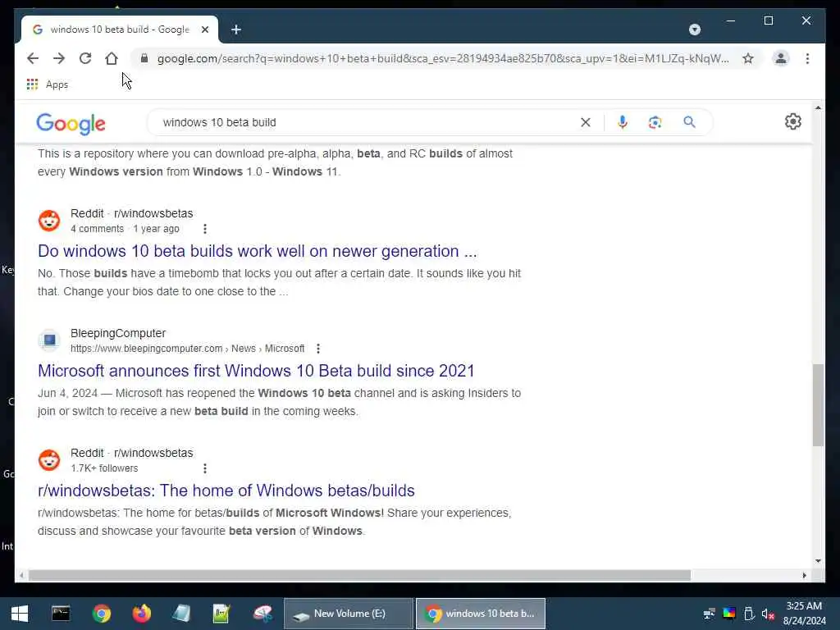This screenshot has width=840, height=630.
Task: Reload the current page
Action: pyautogui.click(x=85, y=58)
